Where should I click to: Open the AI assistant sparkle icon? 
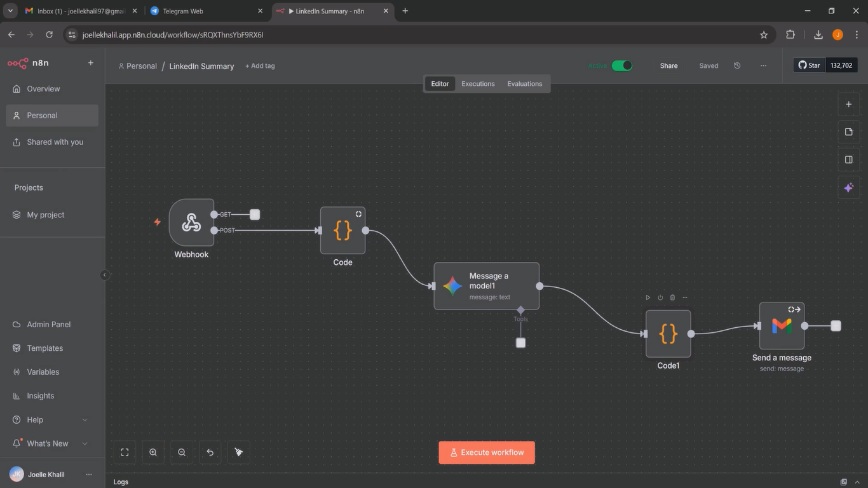(848, 187)
